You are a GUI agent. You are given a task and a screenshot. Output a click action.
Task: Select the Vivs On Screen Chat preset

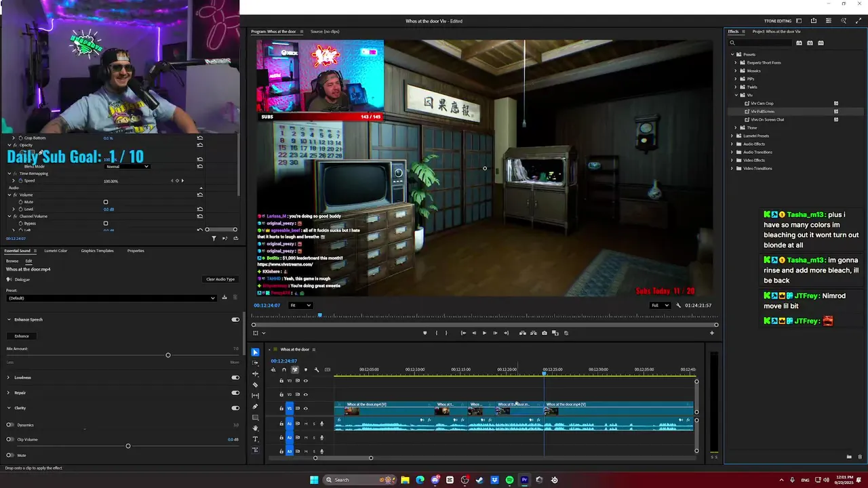[767, 120]
